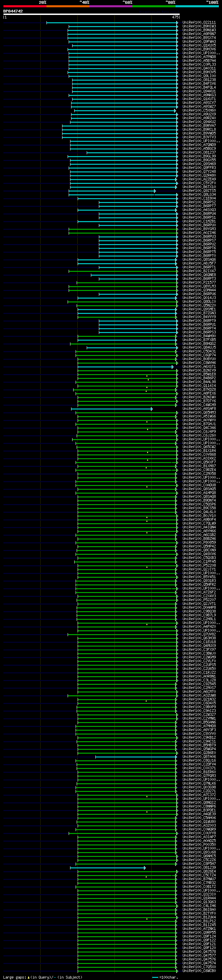The height and width of the screenshot is (980, 222).
Task: Select the UniRef100_Q3MA44 label
Action: pyautogui.click(x=199, y=290)
